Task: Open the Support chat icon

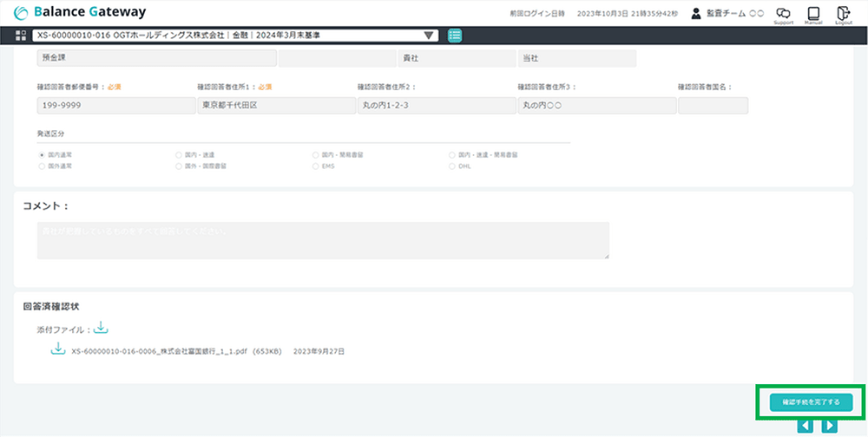Action: tap(783, 13)
